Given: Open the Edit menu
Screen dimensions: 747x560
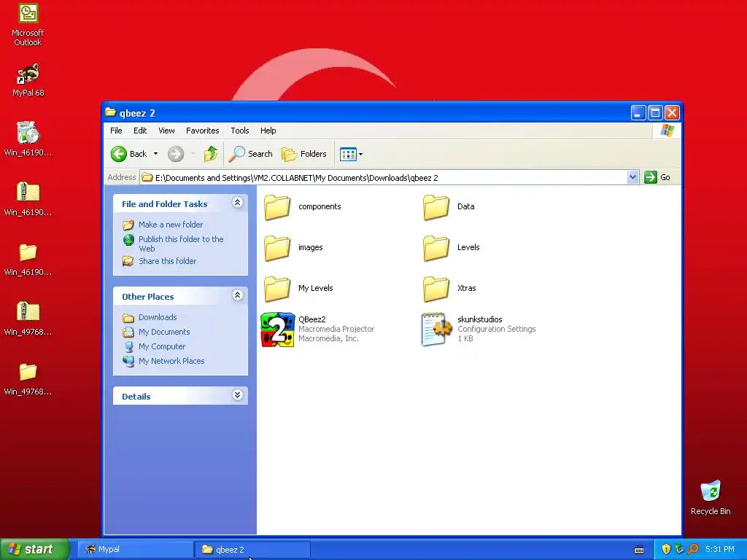Looking at the screenshot, I should click(x=140, y=131).
